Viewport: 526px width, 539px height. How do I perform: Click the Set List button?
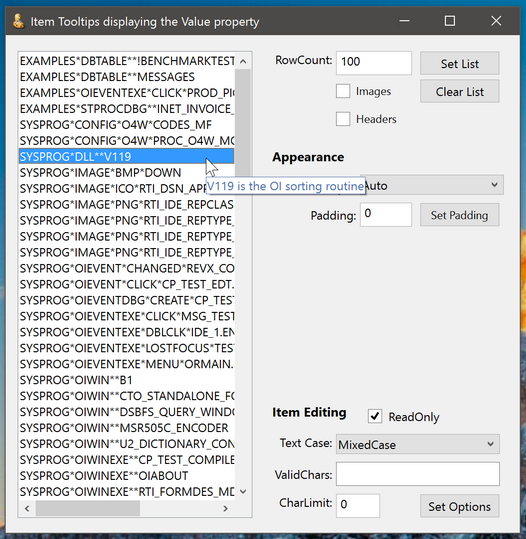[460, 63]
